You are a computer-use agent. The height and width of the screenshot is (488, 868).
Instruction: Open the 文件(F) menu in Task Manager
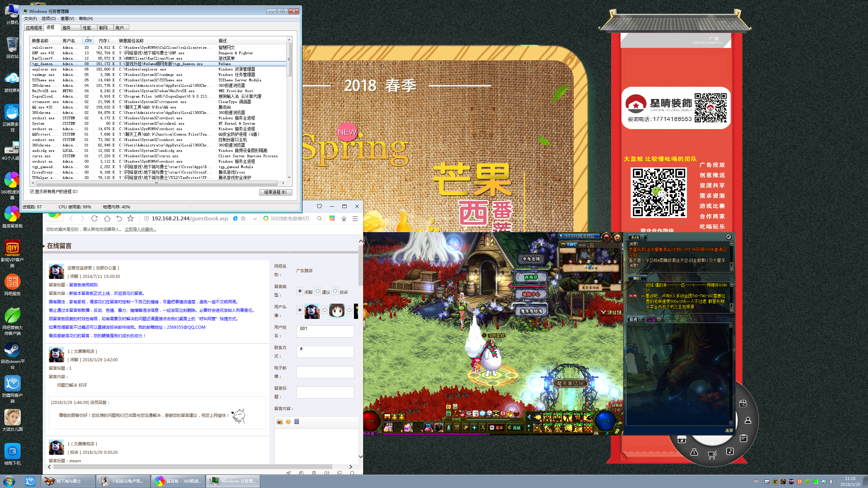(x=31, y=19)
